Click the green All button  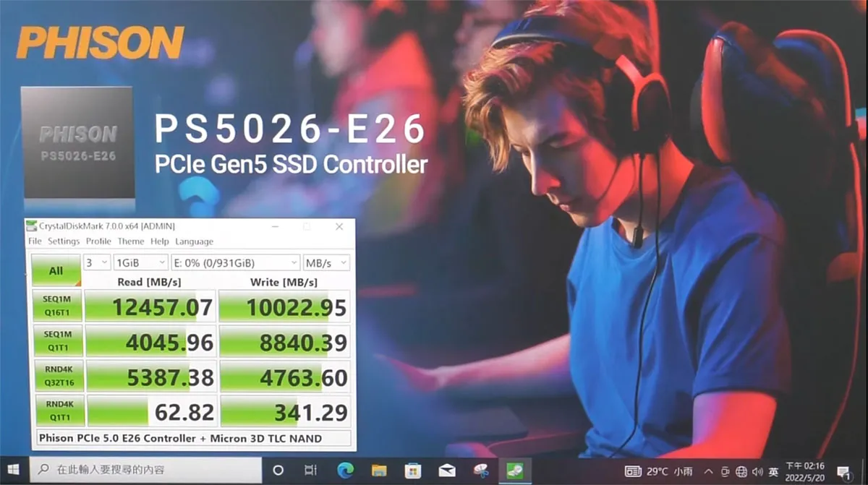point(56,270)
